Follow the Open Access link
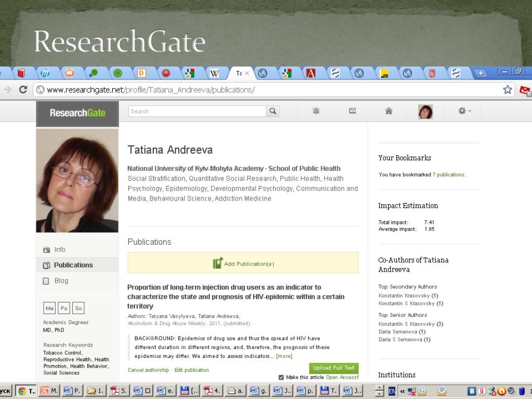 tap(341, 377)
